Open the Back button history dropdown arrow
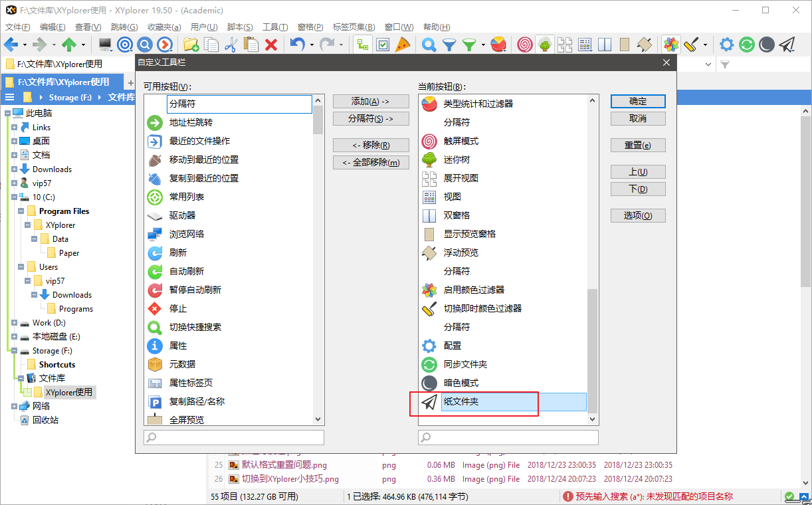The width and height of the screenshot is (812, 505). click(x=25, y=45)
